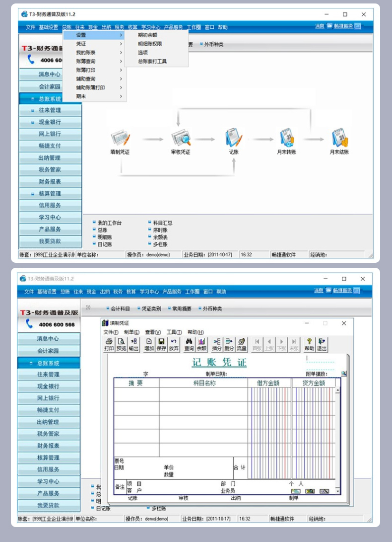Click first empty 摘要 cell in voucher
This screenshot has height=542, width=392.
point(136,394)
